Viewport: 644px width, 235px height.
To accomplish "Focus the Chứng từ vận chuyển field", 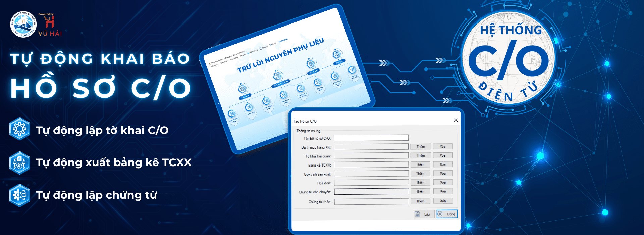I will coord(371,191).
